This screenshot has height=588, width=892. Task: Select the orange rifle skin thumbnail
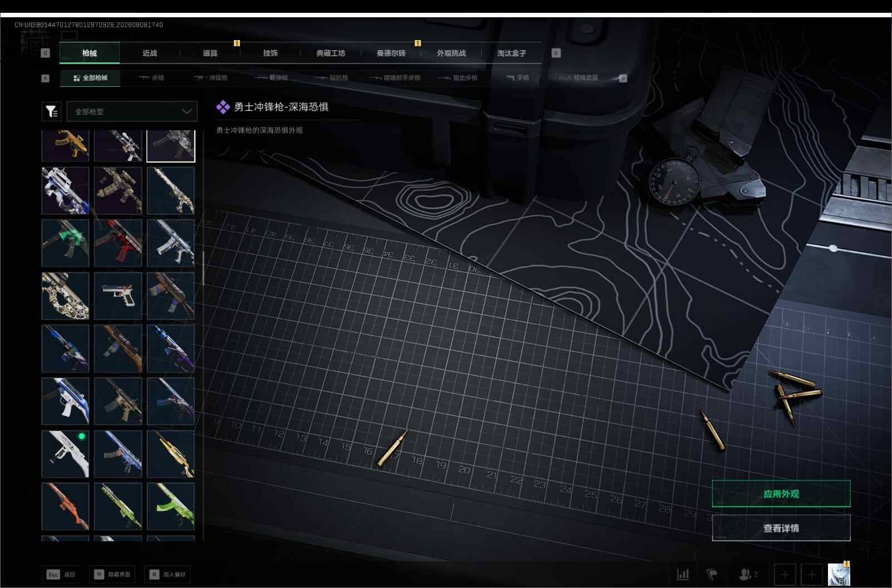tap(65, 507)
